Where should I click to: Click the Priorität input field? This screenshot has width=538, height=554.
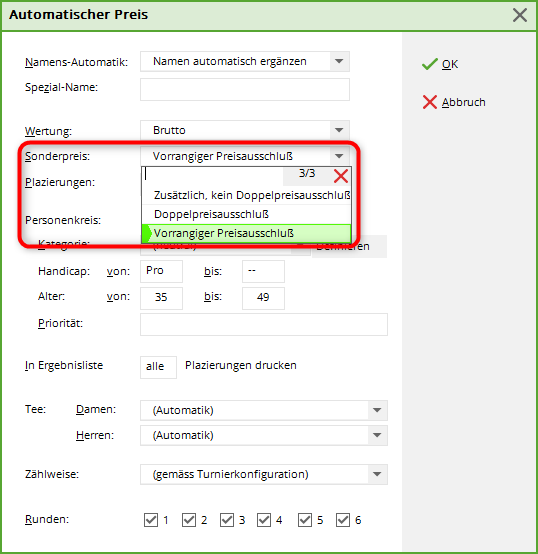coord(264,324)
